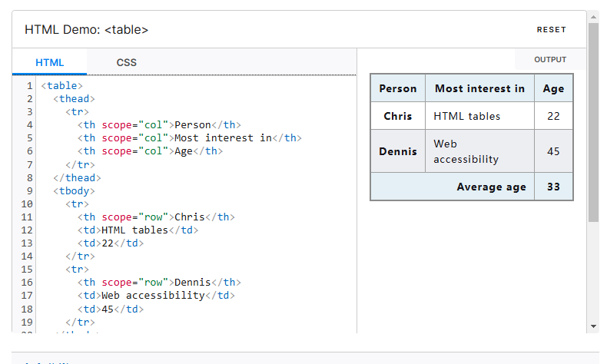Screen dimensions: 607x364
Task: Click the Dennis row header cell
Action: coord(398,151)
